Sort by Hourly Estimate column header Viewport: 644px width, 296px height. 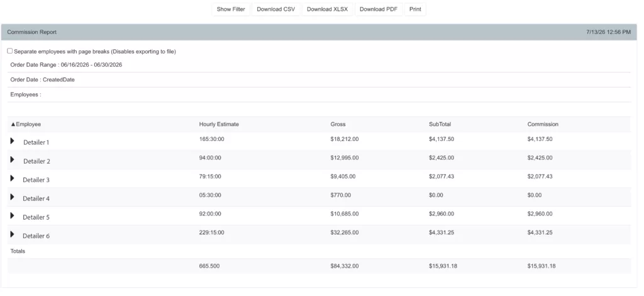pos(219,124)
